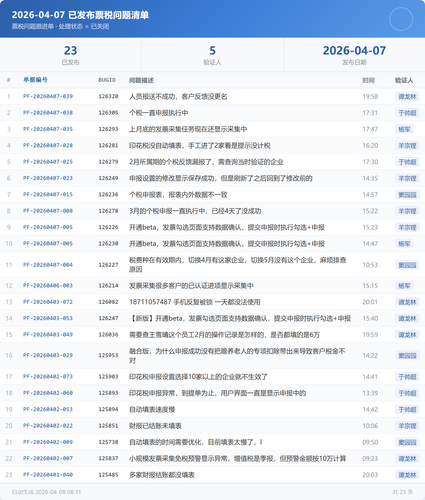
Task: Sort by 验证人 column header
Action: click(404, 80)
